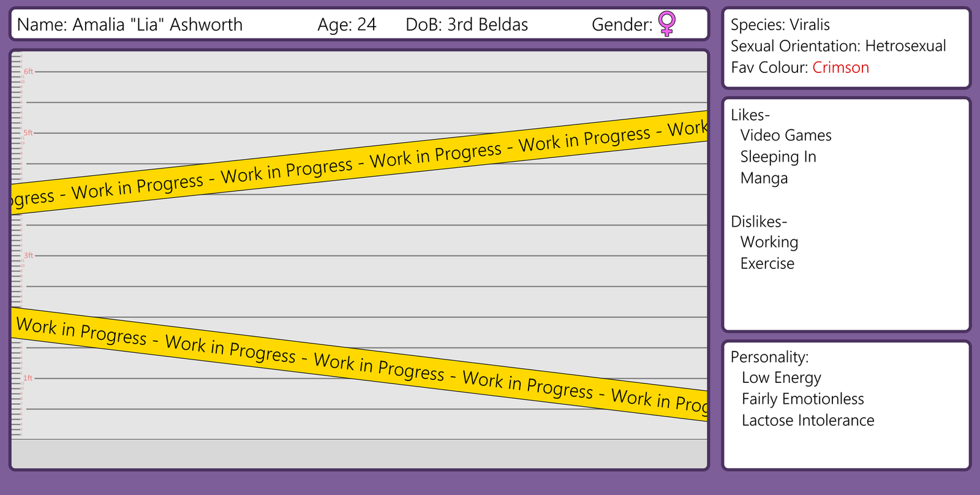This screenshot has width=980, height=495.
Task: Click the Species: Viralis line
Action: 780,25
